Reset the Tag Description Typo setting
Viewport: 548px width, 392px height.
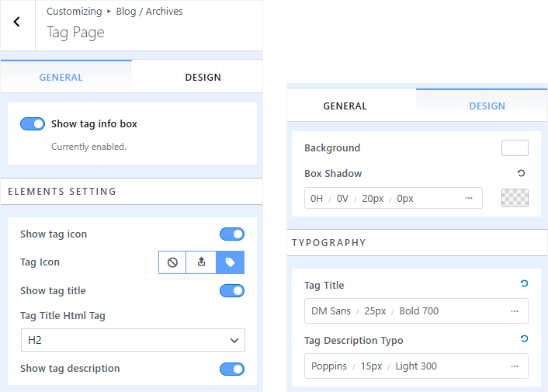[524, 339]
